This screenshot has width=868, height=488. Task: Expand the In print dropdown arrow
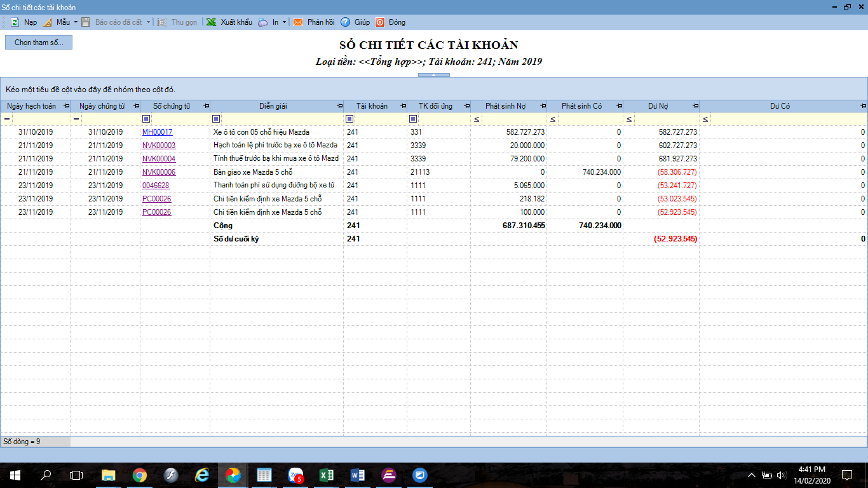[284, 22]
